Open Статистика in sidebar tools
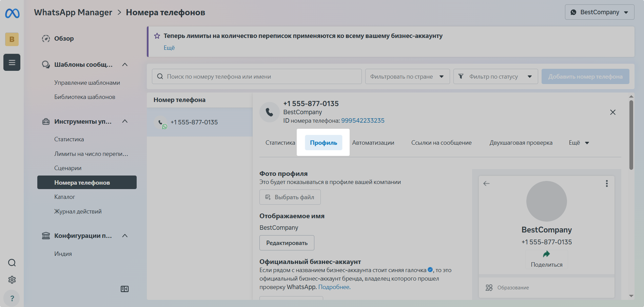 coord(69,139)
